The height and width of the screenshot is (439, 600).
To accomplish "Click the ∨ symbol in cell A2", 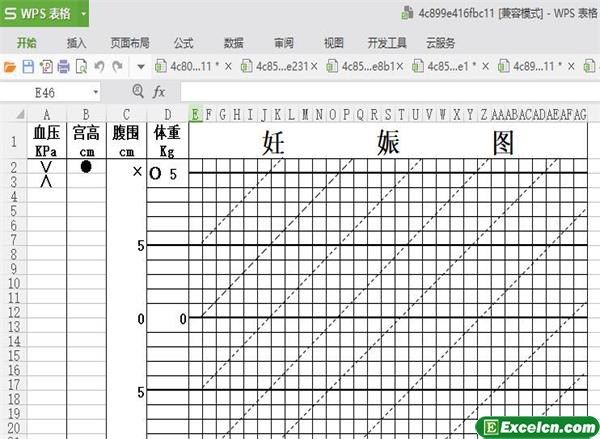I will coord(46,167).
